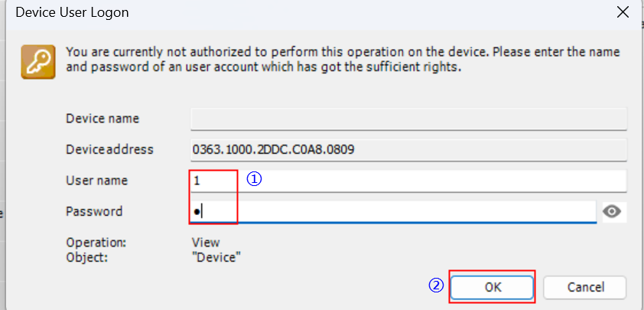Click the Device User Logon title bar
The width and height of the screenshot is (644, 310).
click(x=306, y=12)
